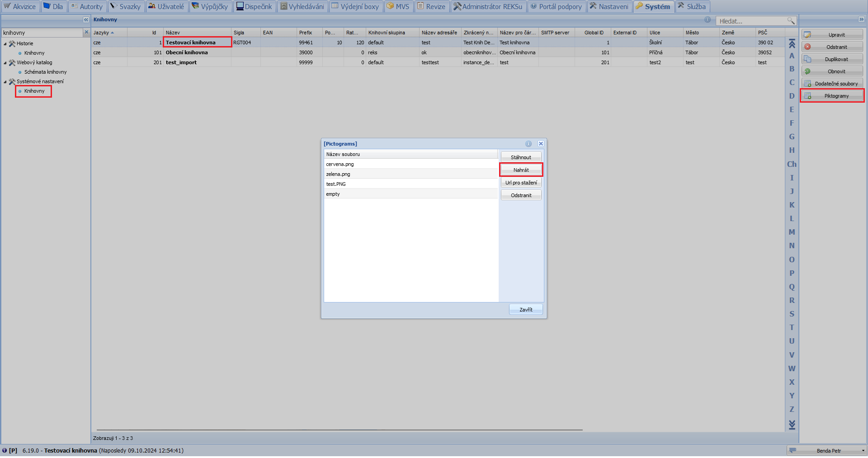Click Zavřít to close the dialog
This screenshot has width=868, height=458.
coord(525,310)
